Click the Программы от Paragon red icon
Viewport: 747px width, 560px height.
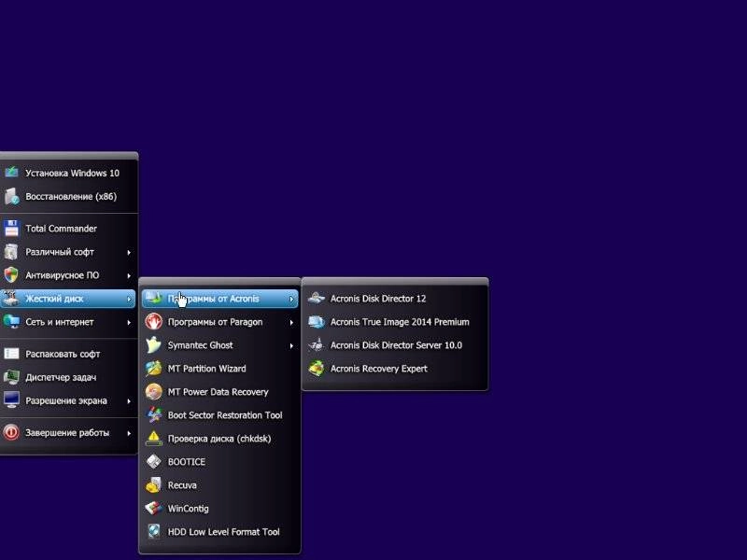click(153, 321)
